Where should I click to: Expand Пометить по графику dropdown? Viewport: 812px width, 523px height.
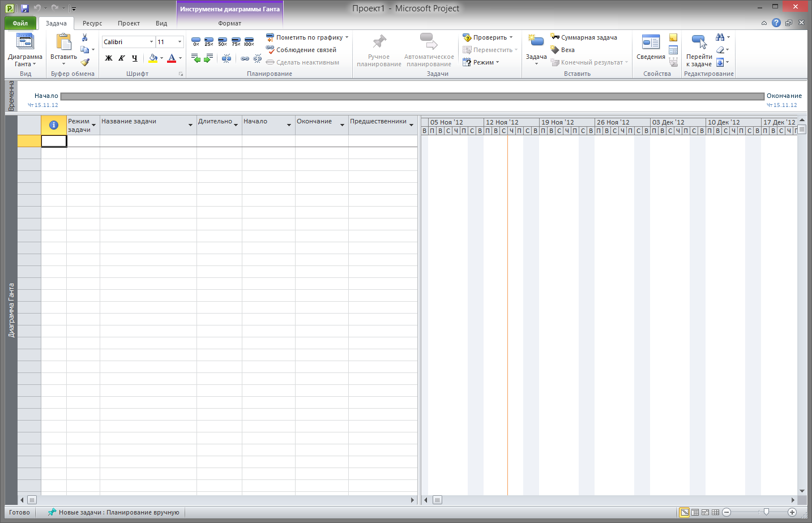pos(347,37)
